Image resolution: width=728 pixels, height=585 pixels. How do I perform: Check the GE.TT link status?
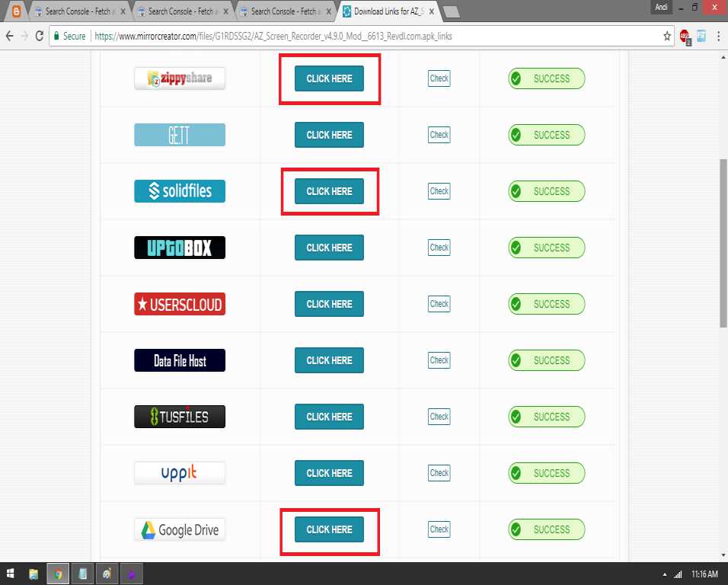(x=439, y=135)
